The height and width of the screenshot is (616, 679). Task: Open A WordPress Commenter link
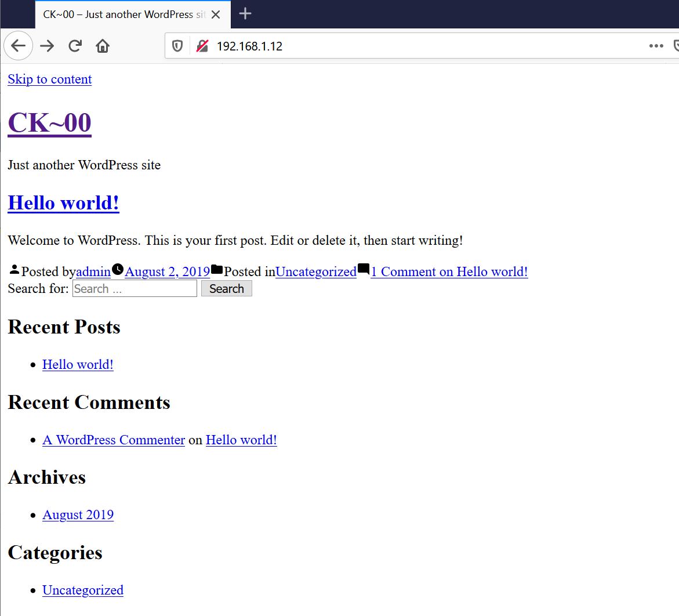point(114,440)
